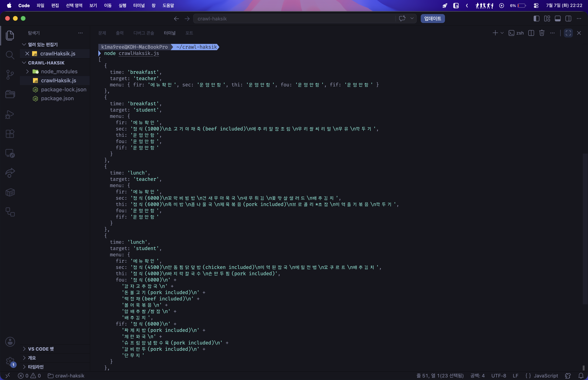Switch to the 포트 tab

[x=189, y=33]
